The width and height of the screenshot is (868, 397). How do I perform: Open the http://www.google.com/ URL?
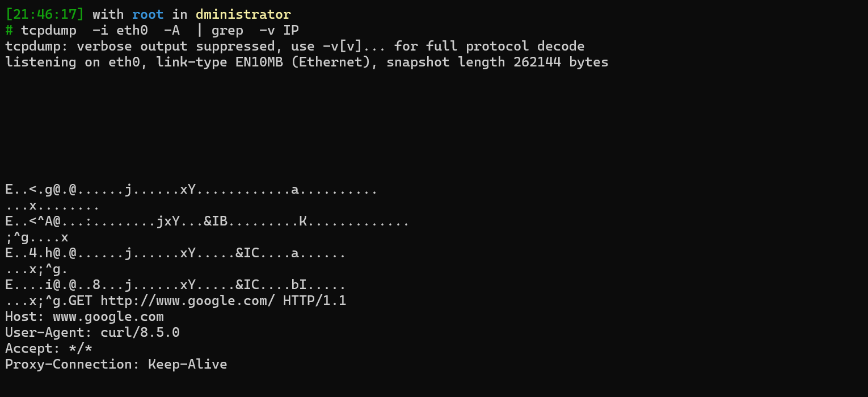tap(187, 300)
